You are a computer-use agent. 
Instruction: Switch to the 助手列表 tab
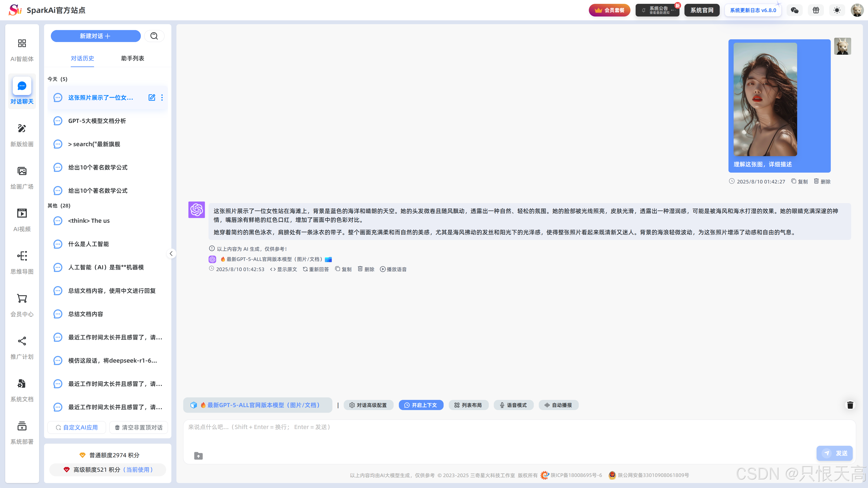pos(133,58)
